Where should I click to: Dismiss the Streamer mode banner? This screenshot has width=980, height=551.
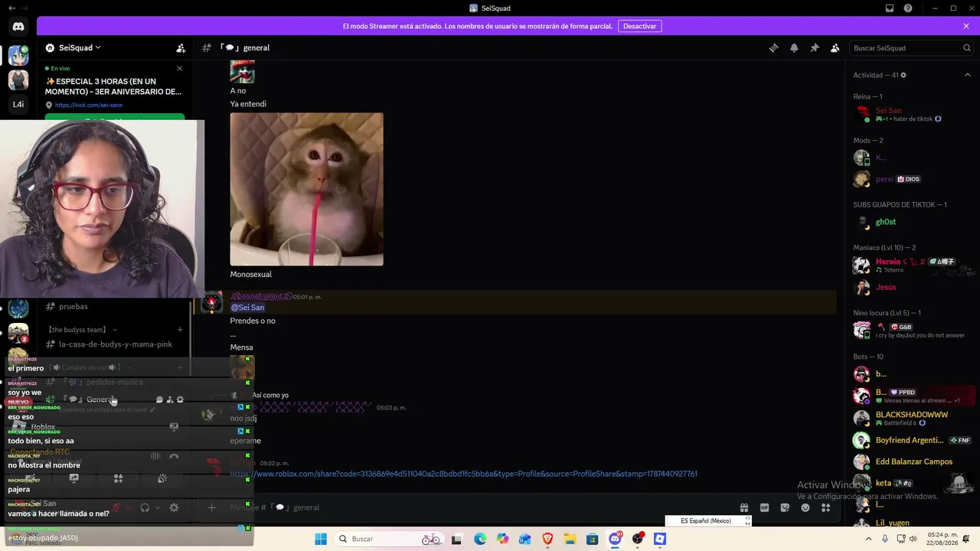point(966,26)
